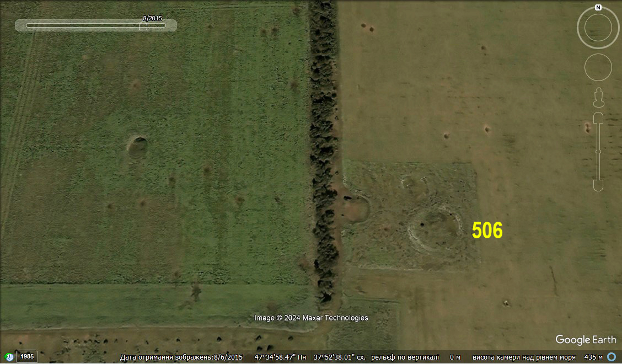The image size is (622, 364).
Task: Click the streaming status circle indicator
Action: coord(611,357)
